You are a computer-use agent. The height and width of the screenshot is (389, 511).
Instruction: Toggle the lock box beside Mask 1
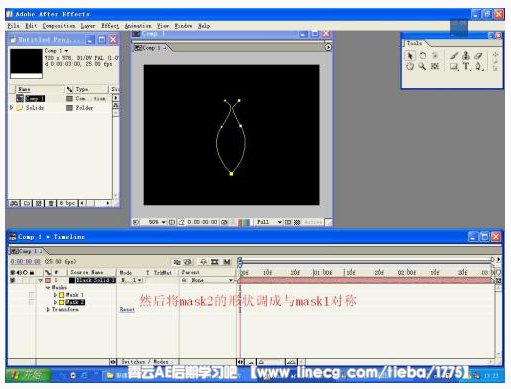pos(32,295)
